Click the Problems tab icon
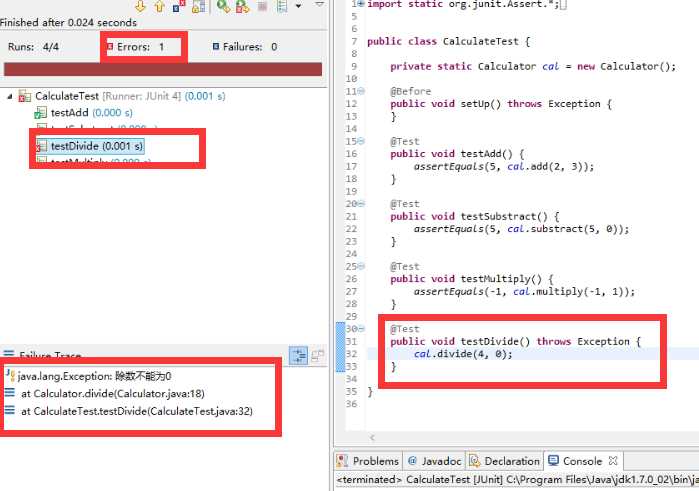Screen dimensions: 699x491 [342, 461]
